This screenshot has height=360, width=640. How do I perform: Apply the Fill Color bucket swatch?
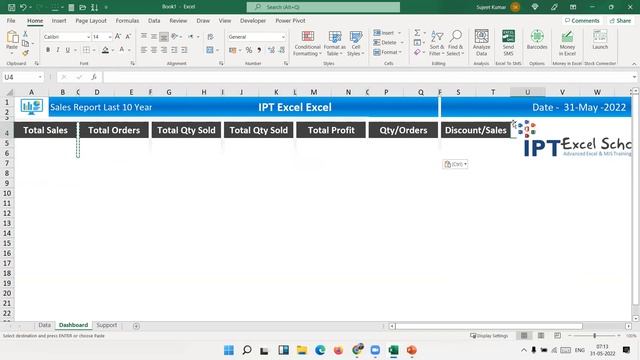tap(105, 50)
